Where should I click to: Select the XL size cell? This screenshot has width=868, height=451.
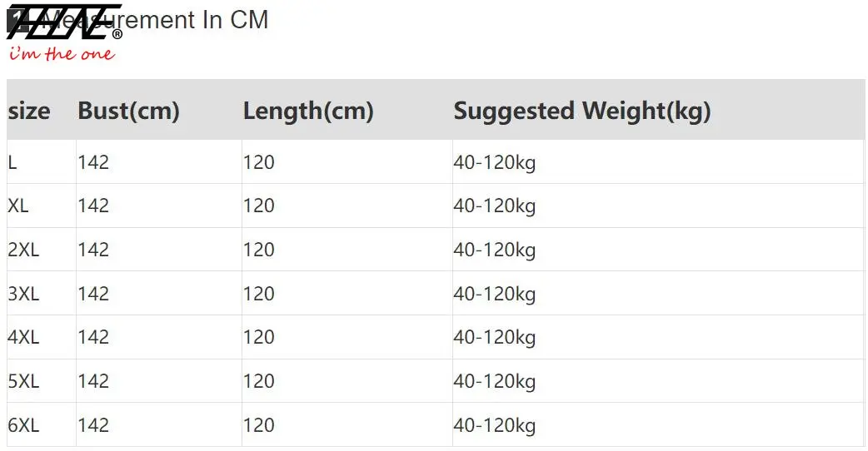pos(18,206)
